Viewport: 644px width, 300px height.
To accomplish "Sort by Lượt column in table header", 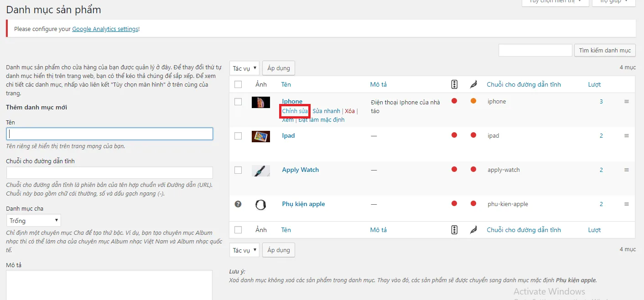I will tap(595, 84).
